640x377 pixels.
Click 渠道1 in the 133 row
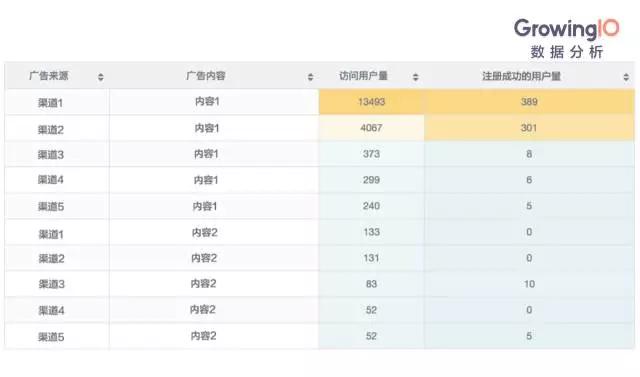tap(51, 234)
